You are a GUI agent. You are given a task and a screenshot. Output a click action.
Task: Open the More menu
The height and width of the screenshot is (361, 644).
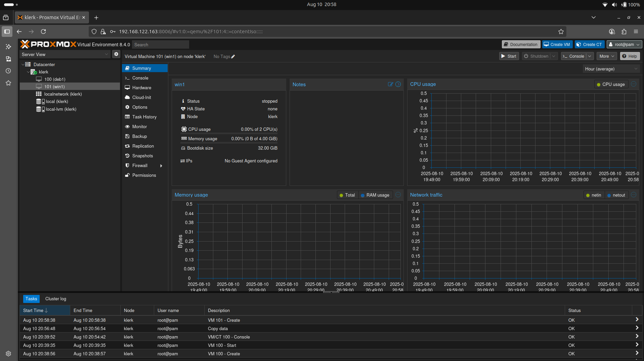pyautogui.click(x=606, y=56)
